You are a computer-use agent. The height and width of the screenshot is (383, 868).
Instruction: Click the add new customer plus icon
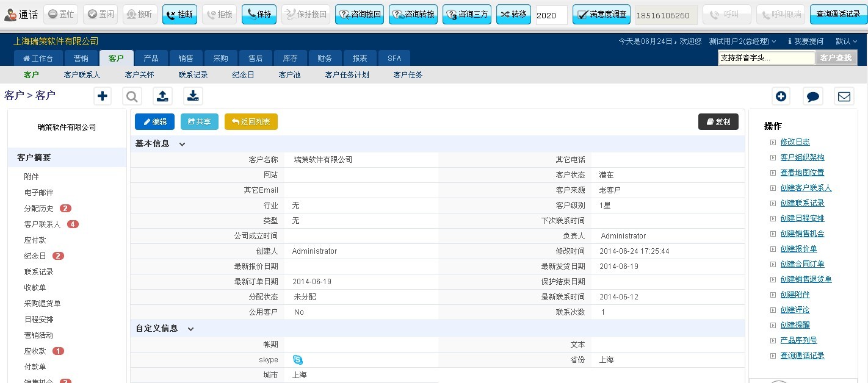pyautogui.click(x=103, y=96)
